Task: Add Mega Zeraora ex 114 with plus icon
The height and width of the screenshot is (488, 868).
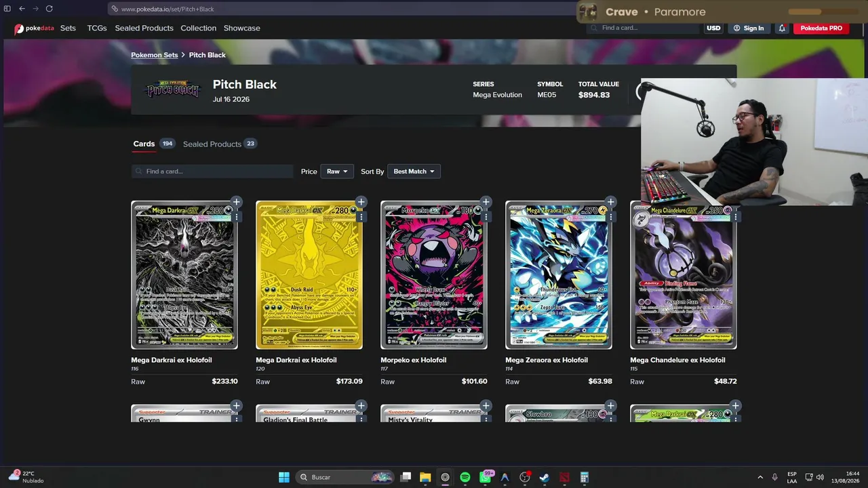Action: pos(610,202)
